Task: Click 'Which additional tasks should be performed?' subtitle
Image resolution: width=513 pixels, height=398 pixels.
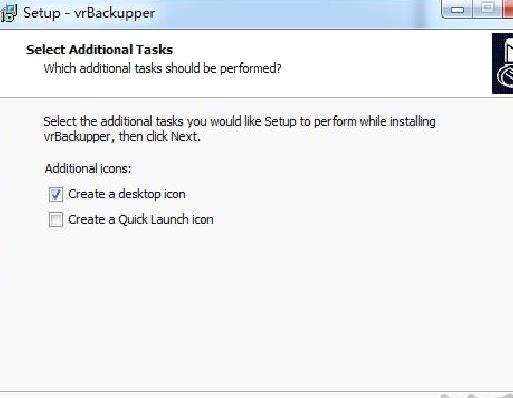Action: [x=163, y=68]
